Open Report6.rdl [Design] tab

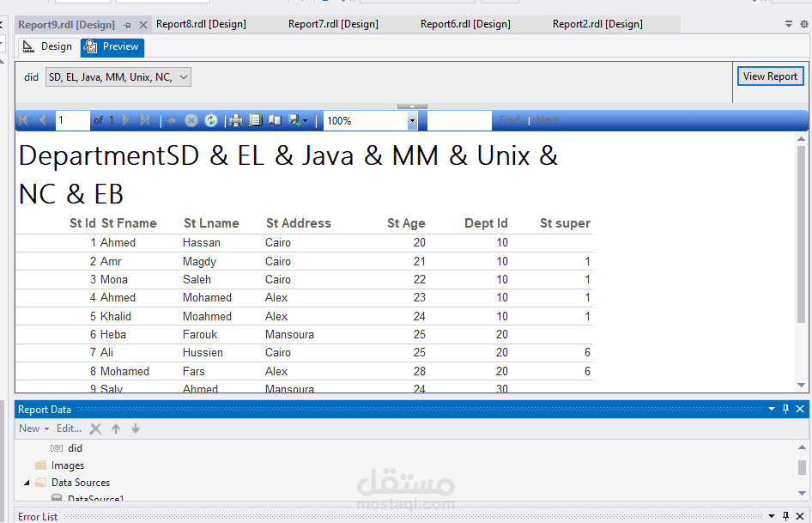coord(465,24)
